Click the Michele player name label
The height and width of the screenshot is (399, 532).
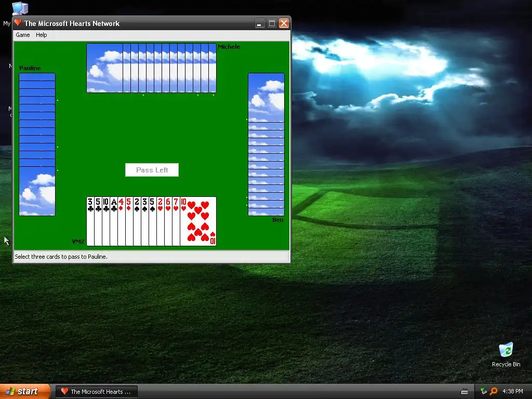click(x=229, y=47)
